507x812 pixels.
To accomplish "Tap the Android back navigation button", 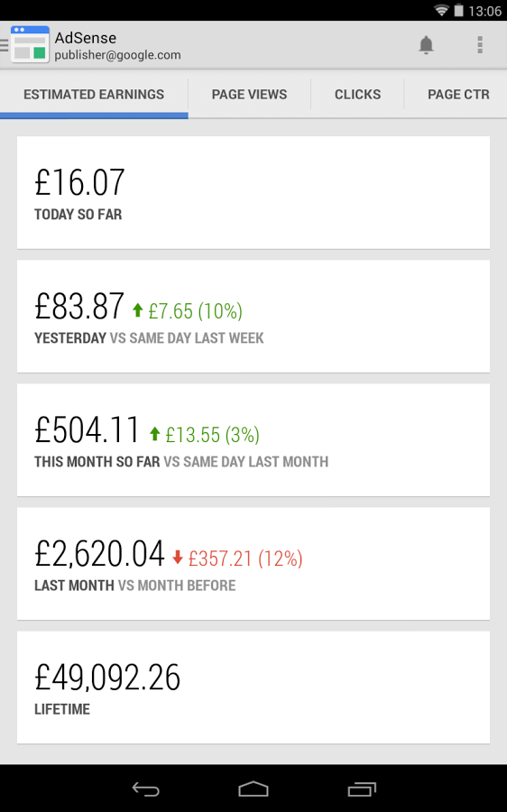I will pos(146,789).
